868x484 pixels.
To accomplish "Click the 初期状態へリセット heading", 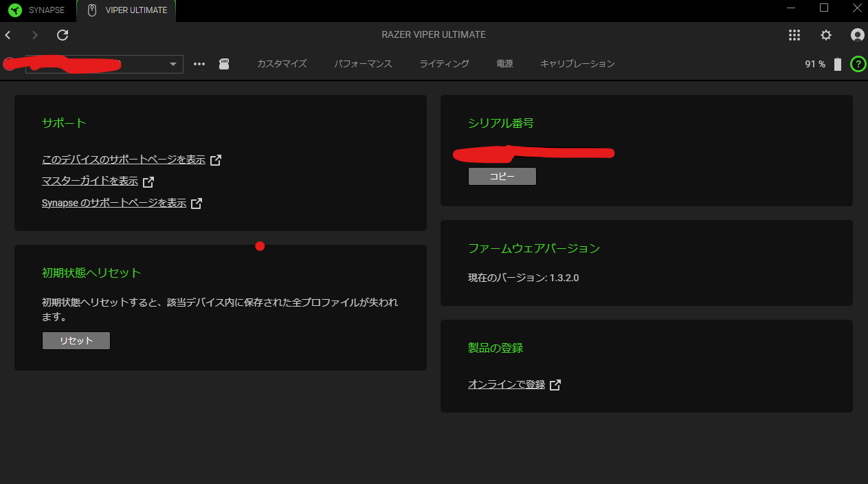I will [x=91, y=273].
